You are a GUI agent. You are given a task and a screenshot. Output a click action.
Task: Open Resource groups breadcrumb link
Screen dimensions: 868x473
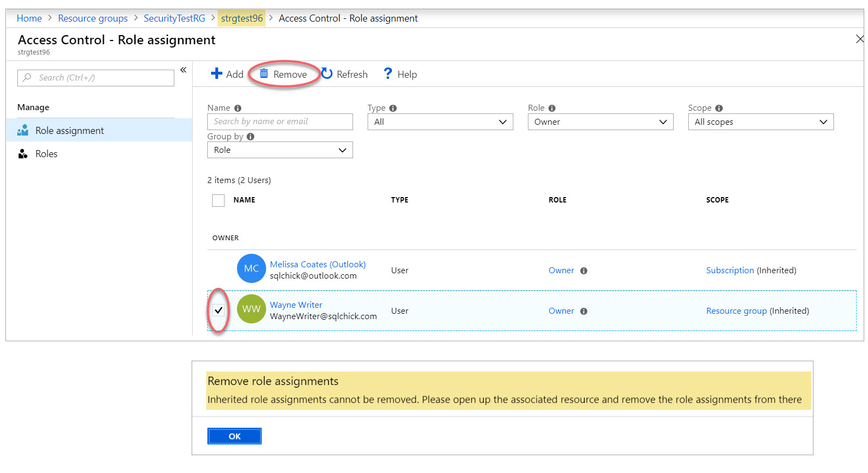tap(93, 18)
